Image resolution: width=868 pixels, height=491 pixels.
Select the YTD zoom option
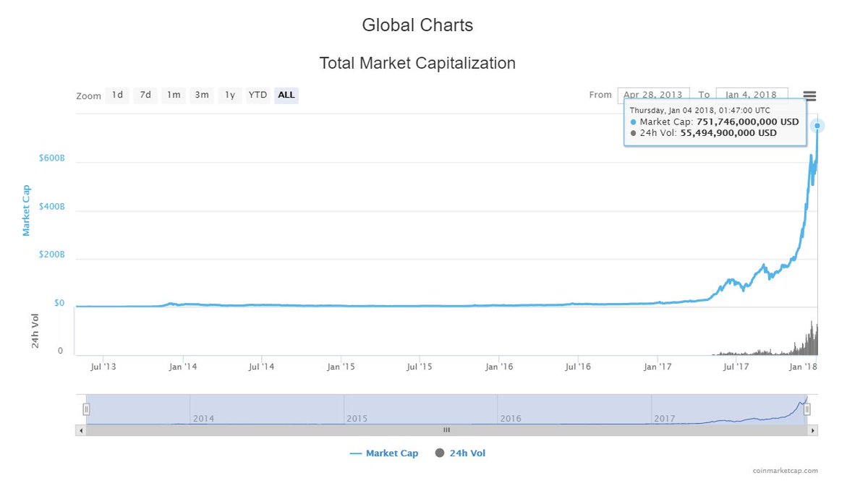coord(258,95)
